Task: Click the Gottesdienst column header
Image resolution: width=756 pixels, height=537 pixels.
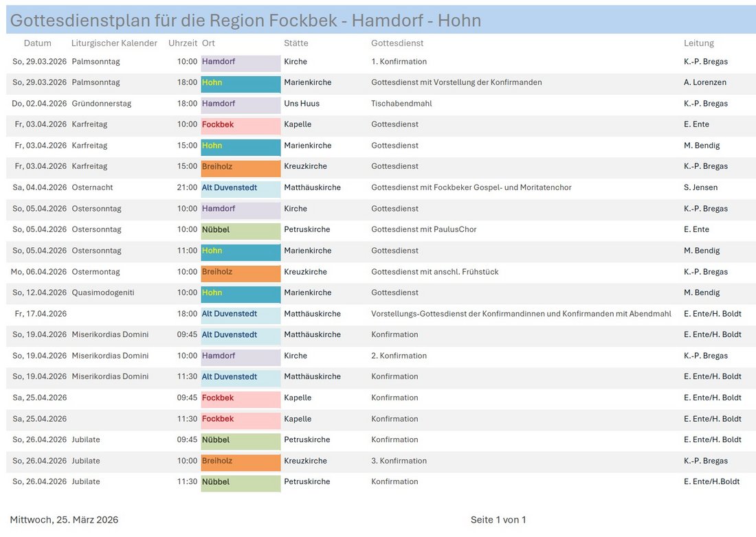Action: click(x=397, y=43)
